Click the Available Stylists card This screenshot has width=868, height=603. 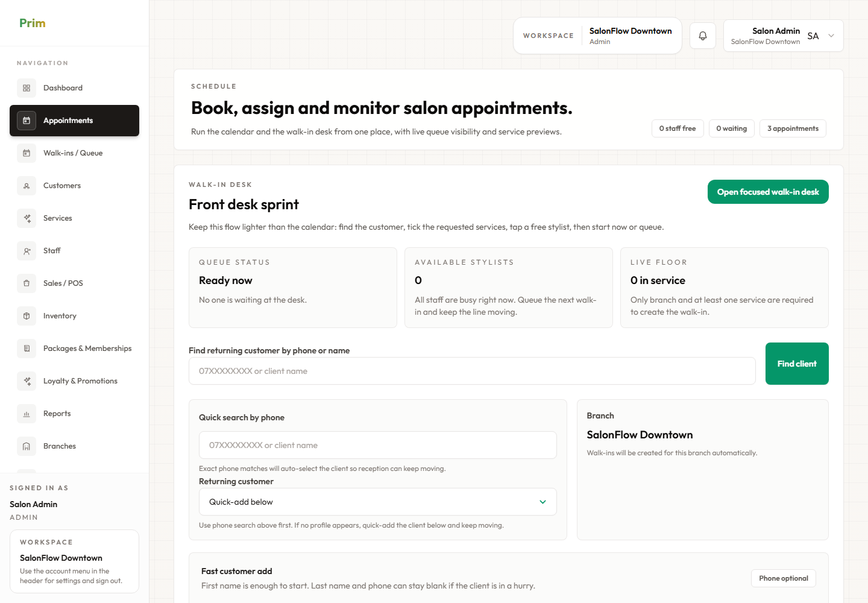pos(509,288)
